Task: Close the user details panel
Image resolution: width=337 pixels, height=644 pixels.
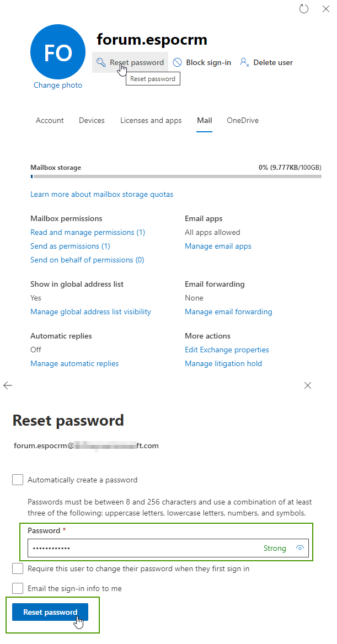Action: [325, 9]
